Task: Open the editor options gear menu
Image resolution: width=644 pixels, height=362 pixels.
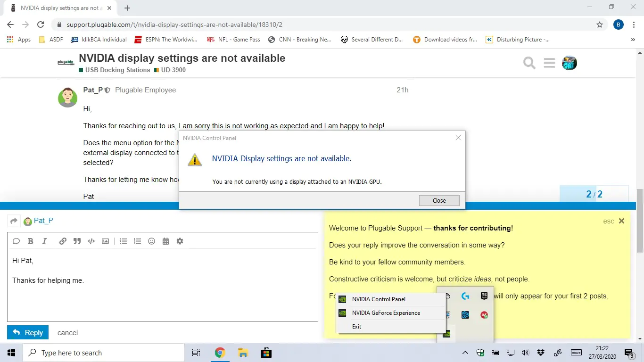Action: pos(180,241)
